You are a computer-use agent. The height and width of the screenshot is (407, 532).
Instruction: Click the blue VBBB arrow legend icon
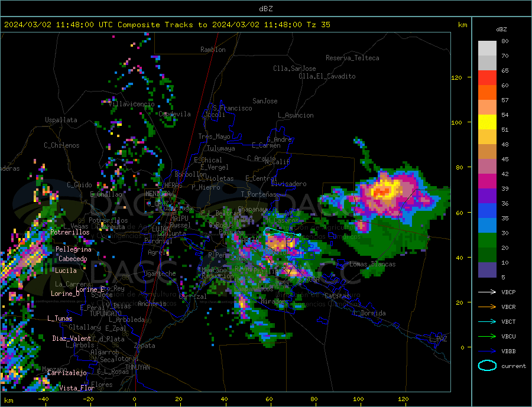(x=487, y=351)
